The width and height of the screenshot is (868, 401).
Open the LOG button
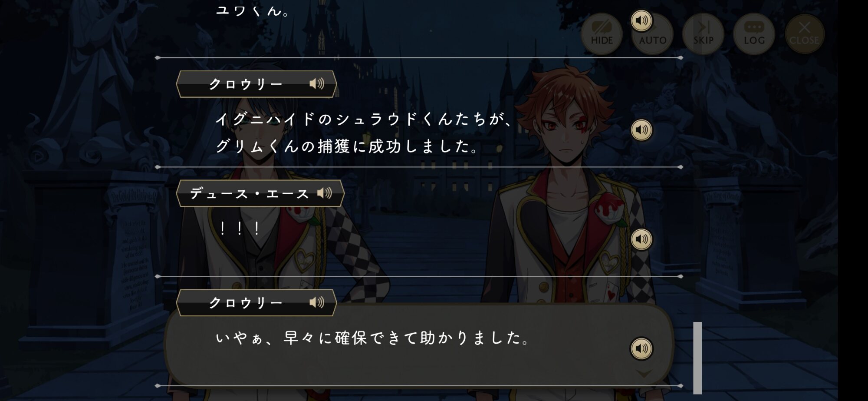tap(754, 33)
